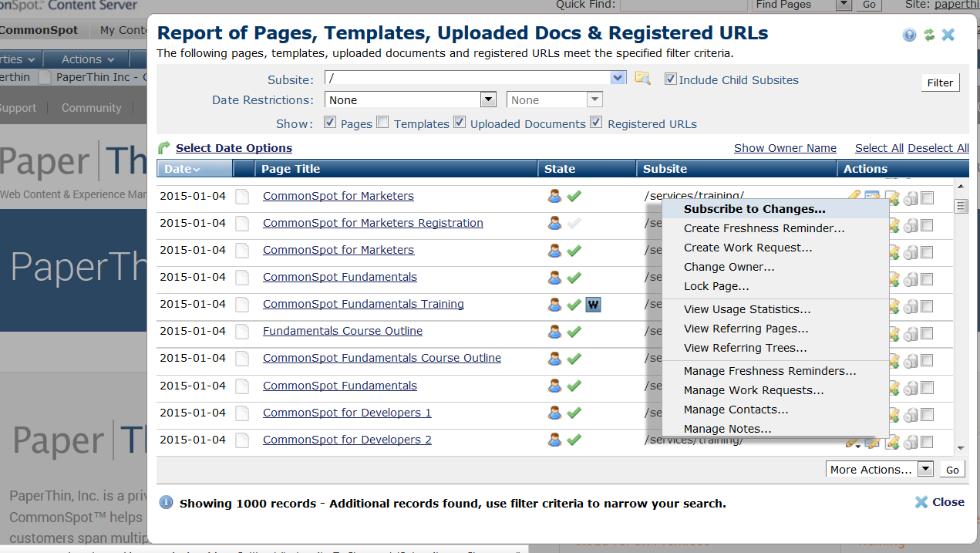Click the list scrollbar thumb

[961, 206]
